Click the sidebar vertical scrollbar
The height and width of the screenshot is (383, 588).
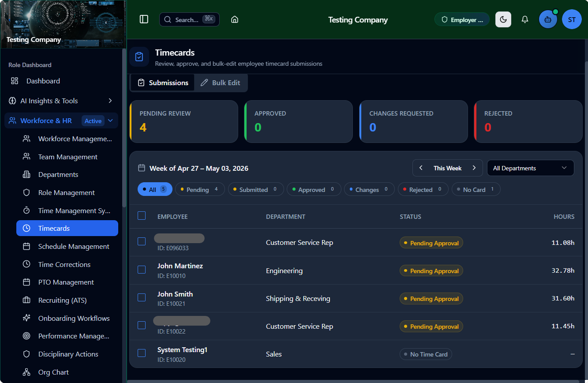124,128
